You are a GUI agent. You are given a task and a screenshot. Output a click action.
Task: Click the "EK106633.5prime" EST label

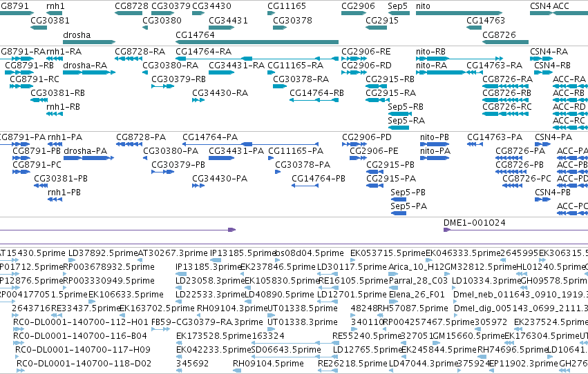click(126, 295)
